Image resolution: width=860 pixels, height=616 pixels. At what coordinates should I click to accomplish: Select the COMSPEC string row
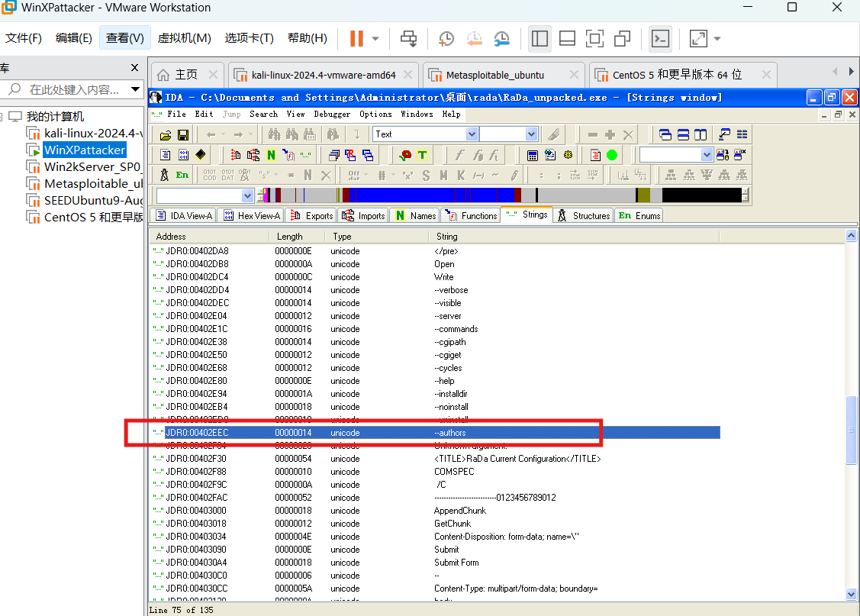[x=436, y=472]
